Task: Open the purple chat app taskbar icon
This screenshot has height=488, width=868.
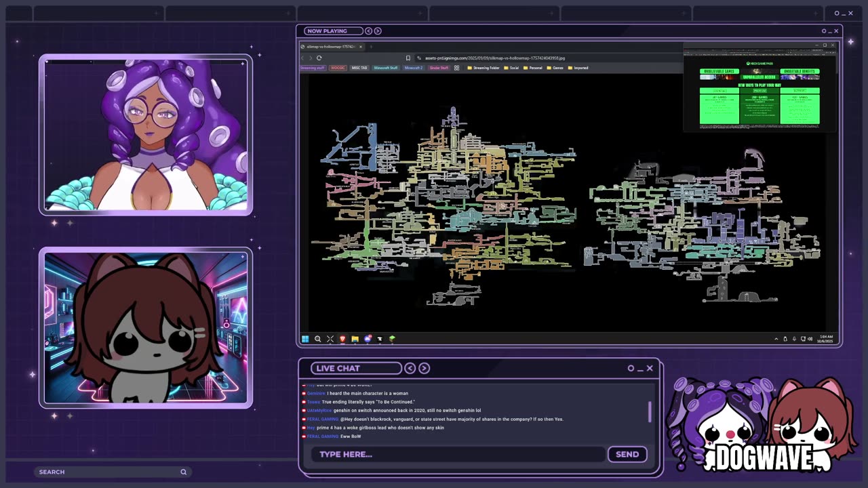Action: pos(368,339)
